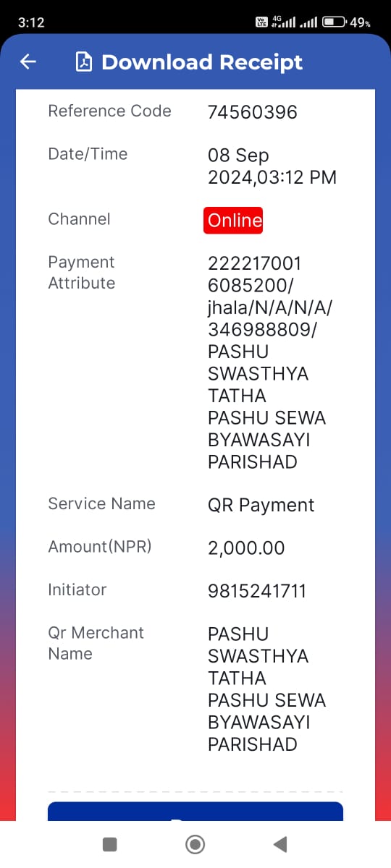Tap the Download Receipt title

[202, 62]
